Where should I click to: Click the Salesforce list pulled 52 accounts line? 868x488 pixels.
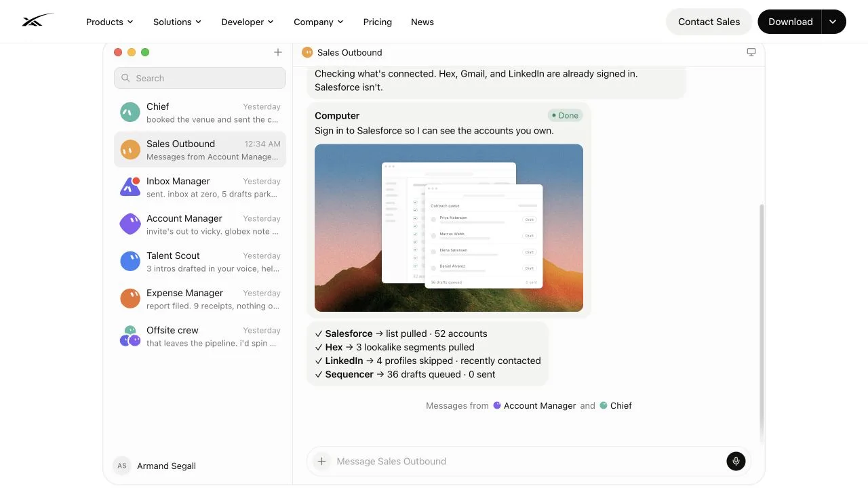point(401,333)
